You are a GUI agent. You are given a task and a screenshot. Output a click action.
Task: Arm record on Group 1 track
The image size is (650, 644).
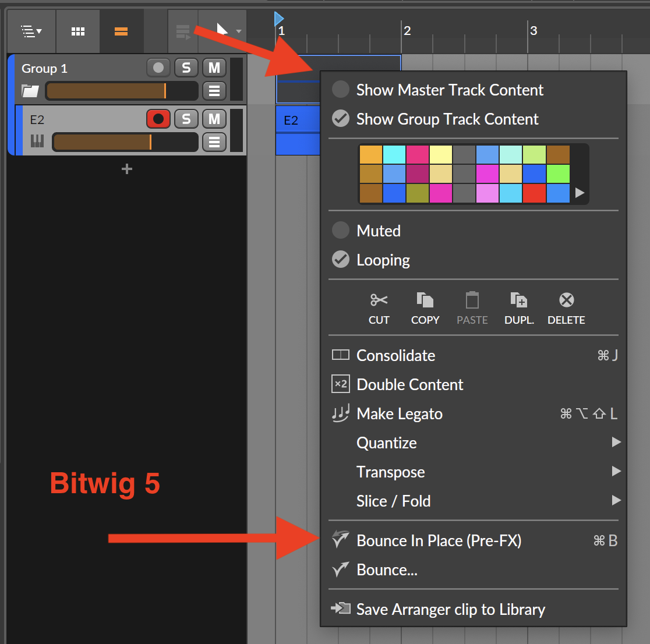pyautogui.click(x=158, y=68)
